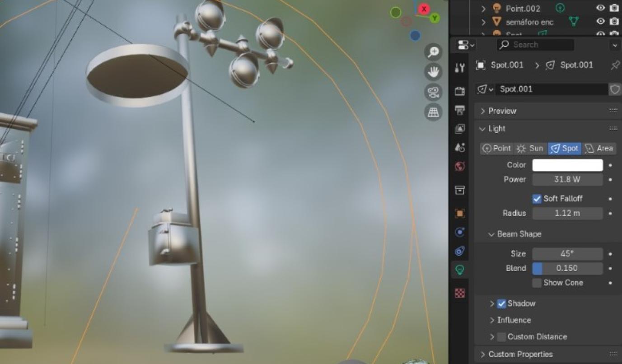622x364 pixels.
Task: Click the properties Search field
Action: [535, 45]
